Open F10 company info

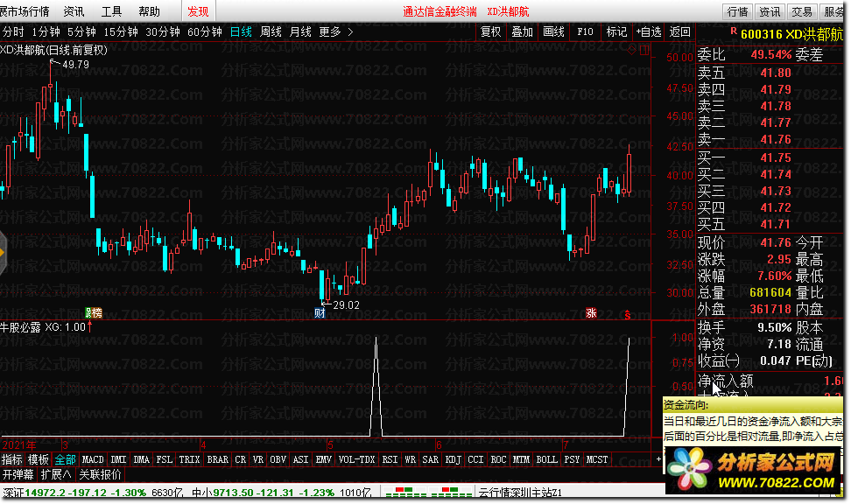click(x=585, y=32)
